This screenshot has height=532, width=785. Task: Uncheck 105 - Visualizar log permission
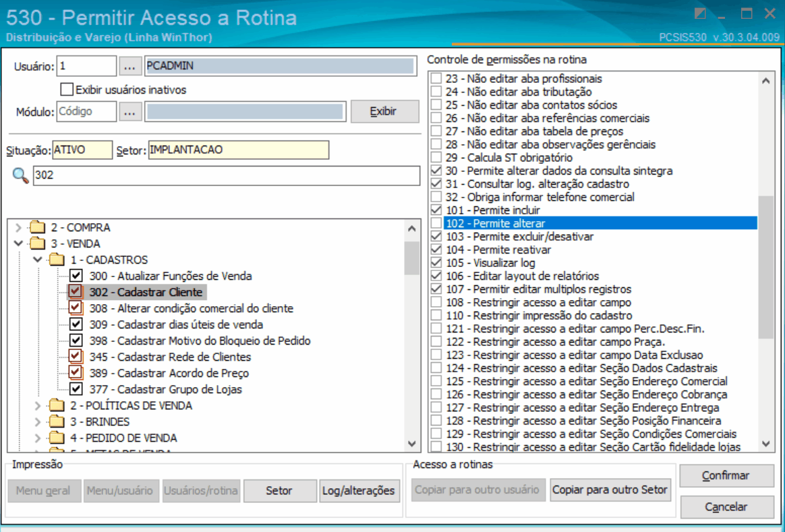pos(436,263)
